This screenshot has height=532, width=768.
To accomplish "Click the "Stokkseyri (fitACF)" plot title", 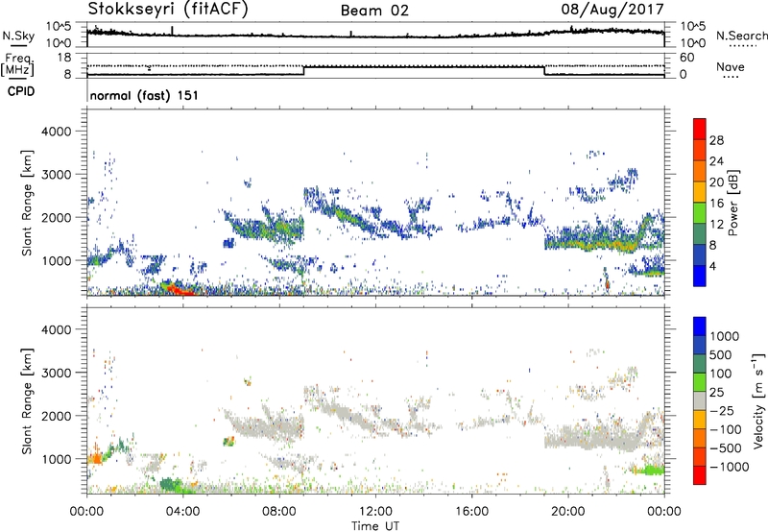I will 168,9.
